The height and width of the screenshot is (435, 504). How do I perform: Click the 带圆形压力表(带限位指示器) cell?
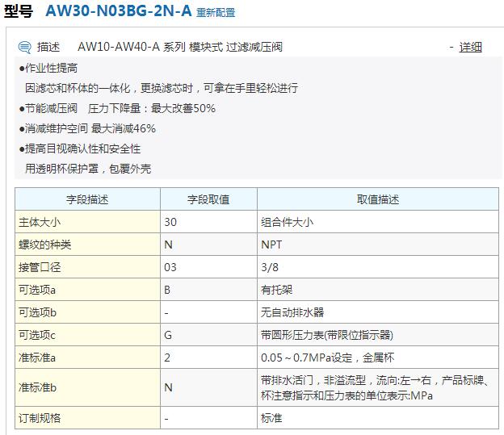point(378,335)
